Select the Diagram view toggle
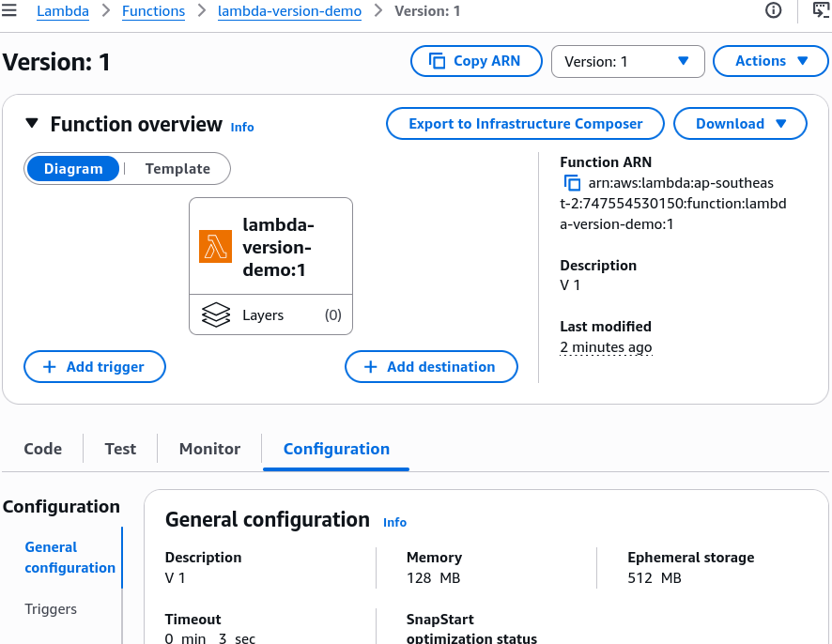The height and width of the screenshot is (644, 832). [73, 169]
